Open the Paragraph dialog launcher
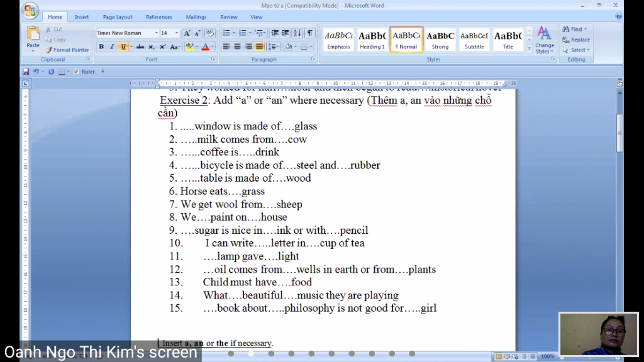644x362 pixels. 313,60
